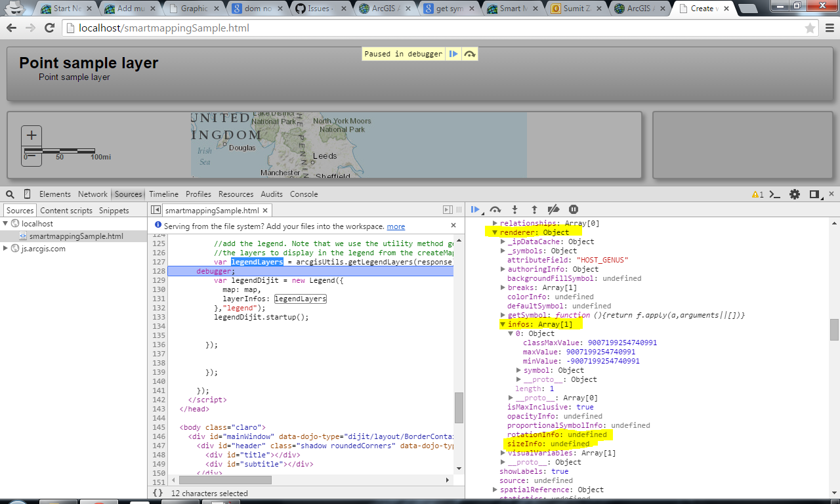
Task: Expand the _symbols object
Action: tap(503, 251)
